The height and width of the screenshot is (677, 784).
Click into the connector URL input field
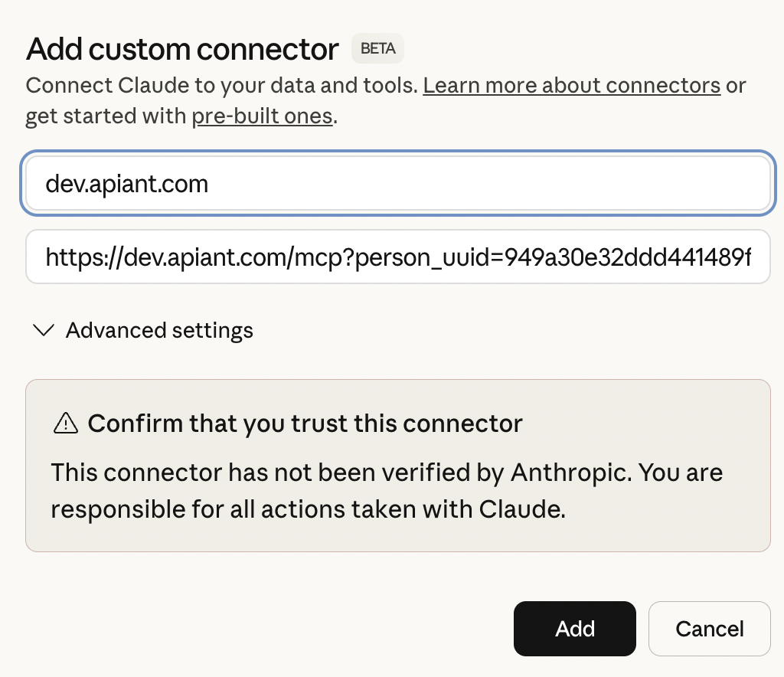point(397,257)
